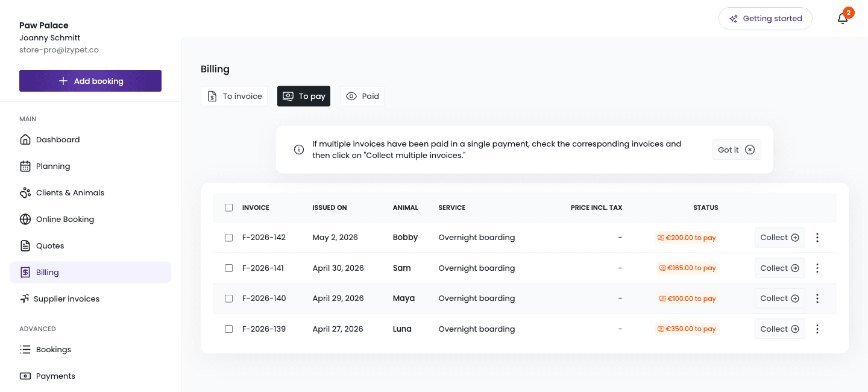Open three-dot menu for Sam's invoice
Viewport: 868px width, 392px height.
click(x=817, y=268)
